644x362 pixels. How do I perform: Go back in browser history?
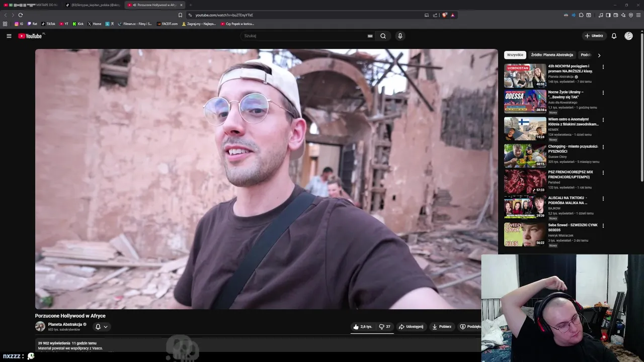click(x=6, y=15)
